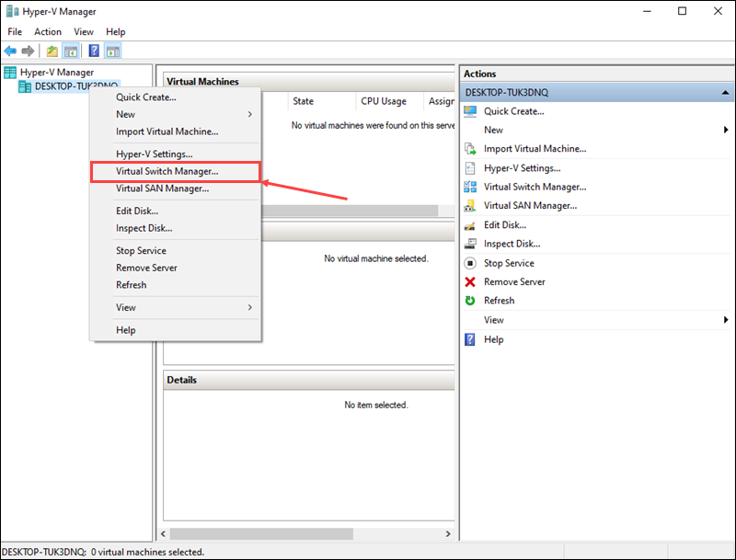
Task: Select Stop Service in the context menu
Action: (175, 251)
